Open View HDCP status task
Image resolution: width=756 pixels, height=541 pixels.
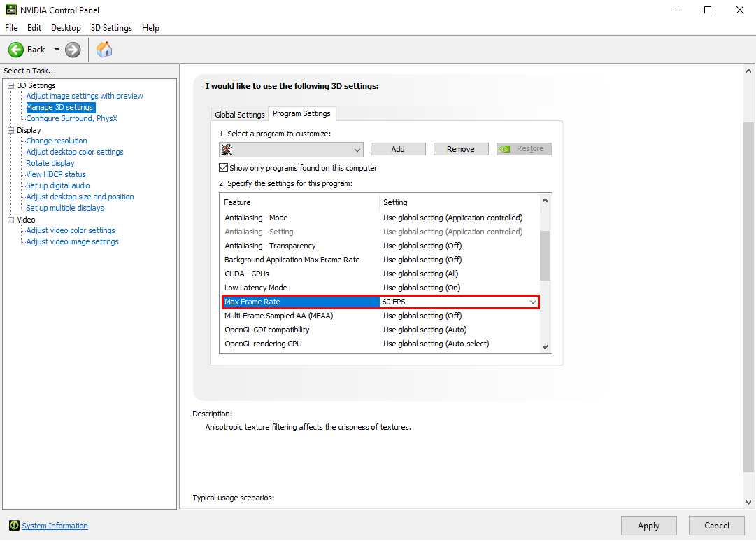[x=56, y=174]
